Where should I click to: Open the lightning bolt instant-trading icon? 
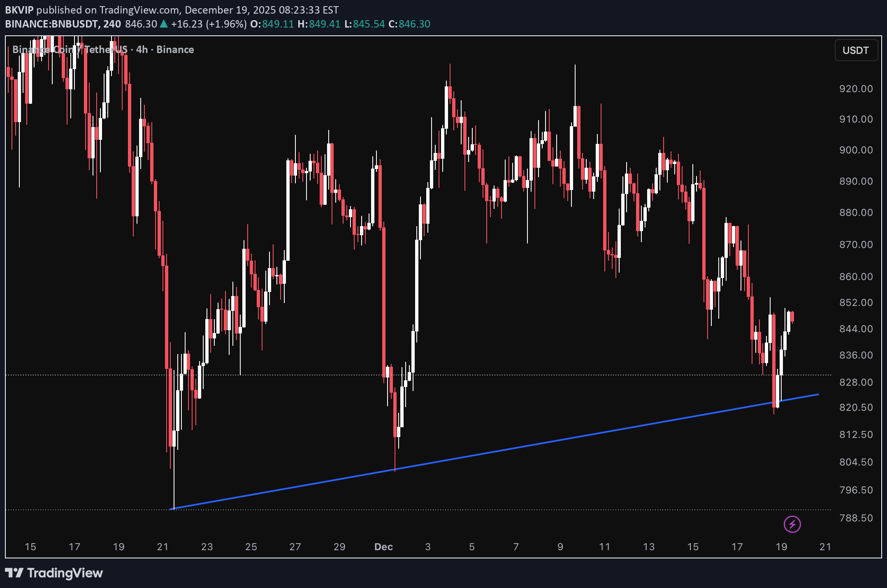(x=792, y=523)
